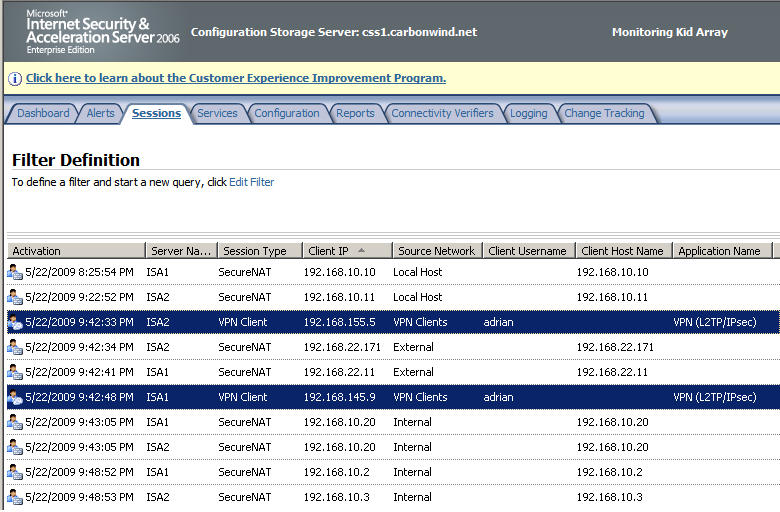
Task: Click adrian username in ISA2 VPN row
Action: (x=498, y=322)
